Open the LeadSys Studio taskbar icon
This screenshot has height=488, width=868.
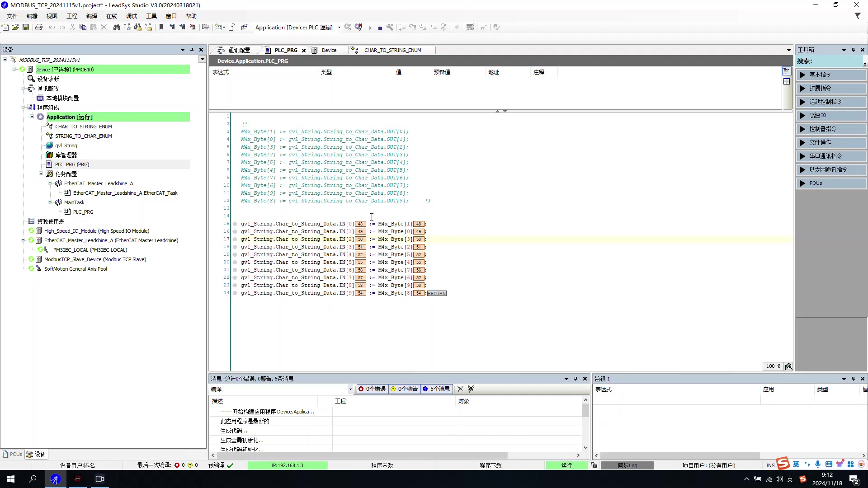click(55, 479)
